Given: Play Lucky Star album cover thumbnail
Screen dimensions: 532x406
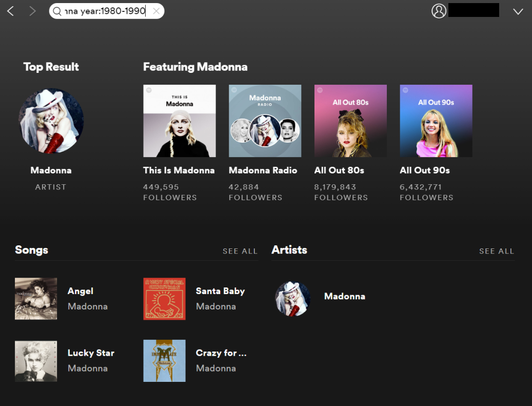Looking at the screenshot, I should pos(36,361).
